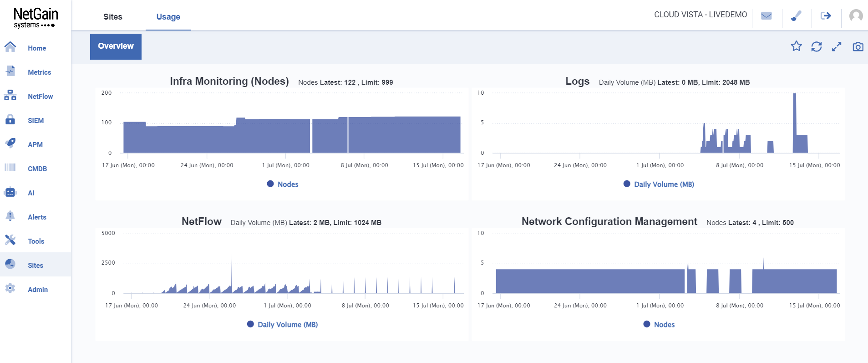Mark dashboard as favorite with star icon
Screen dimensions: 868x363
796,46
